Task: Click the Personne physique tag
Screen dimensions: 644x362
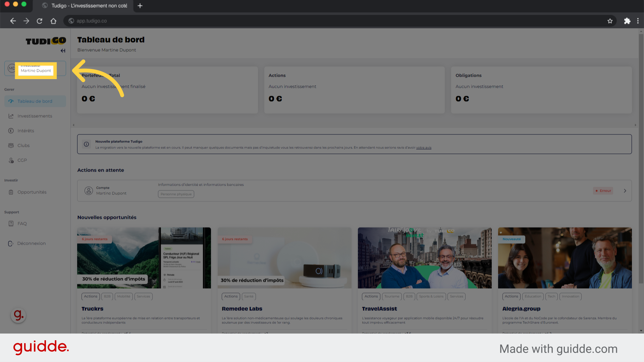Action: click(x=176, y=194)
